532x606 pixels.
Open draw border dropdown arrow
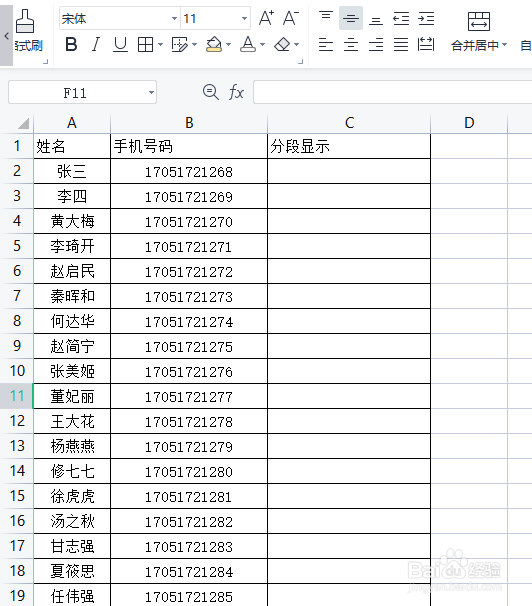194,45
